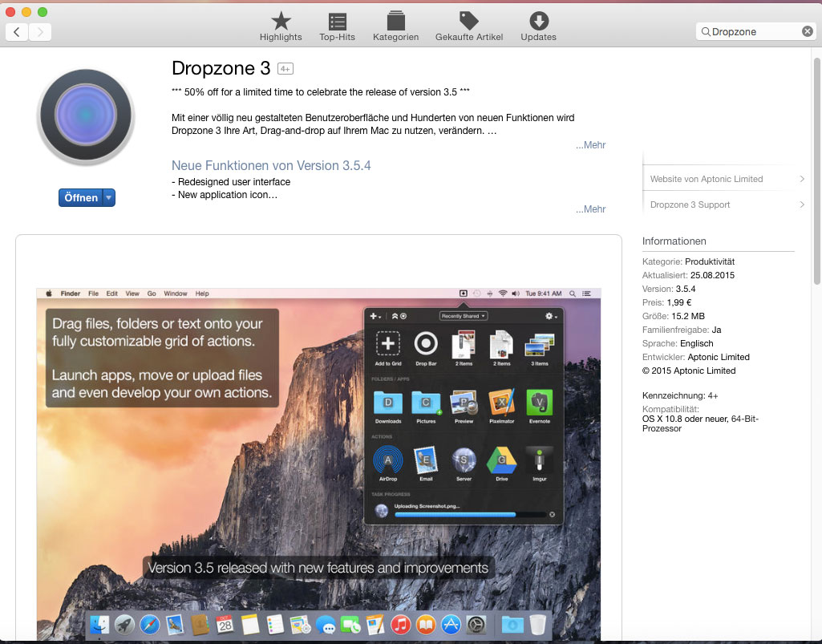Click the Downloads folder icon in screenshot
Screen dimensions: 822x644
388,403
